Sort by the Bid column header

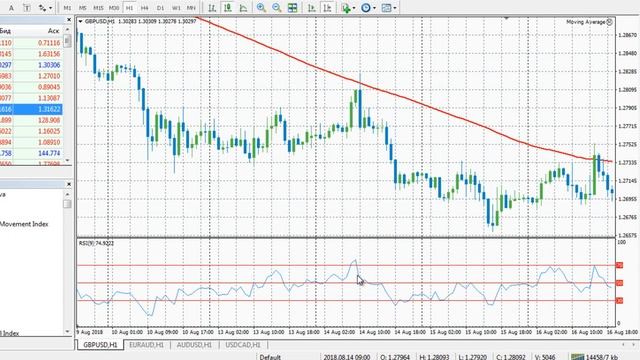point(5,31)
